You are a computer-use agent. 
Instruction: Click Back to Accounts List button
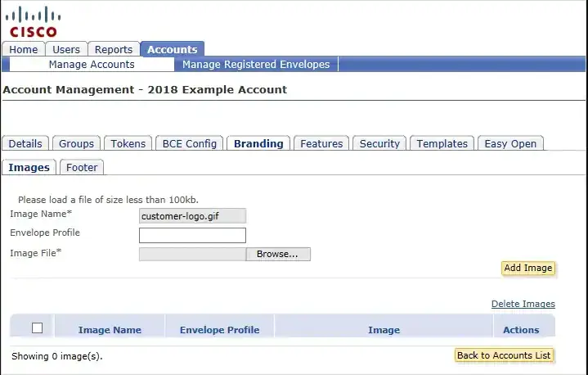click(x=504, y=355)
